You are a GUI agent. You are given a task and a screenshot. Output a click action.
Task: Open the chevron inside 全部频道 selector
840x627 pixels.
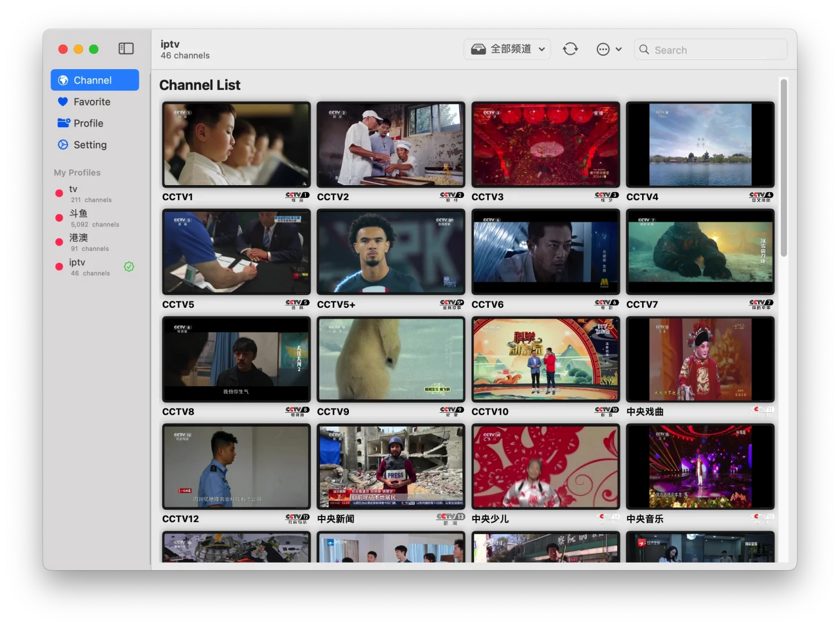541,49
